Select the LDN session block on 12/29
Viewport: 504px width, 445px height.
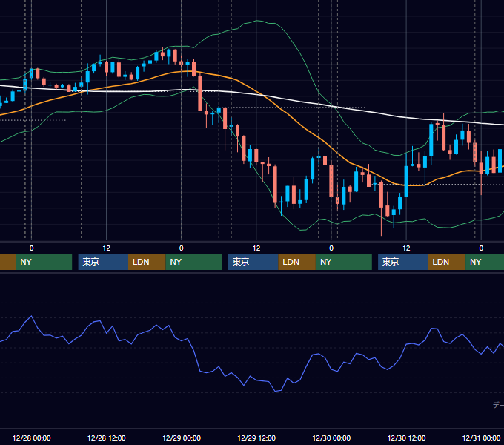pyautogui.click(x=296, y=262)
